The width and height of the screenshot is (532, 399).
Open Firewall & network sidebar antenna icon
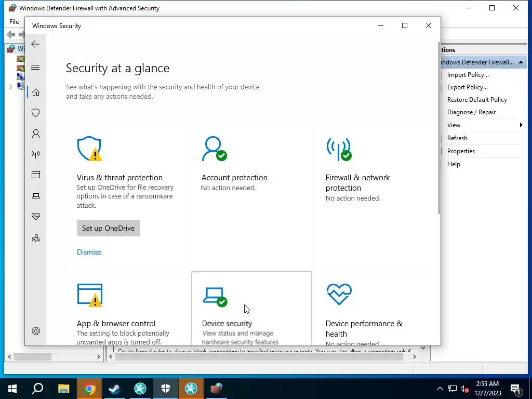click(36, 154)
